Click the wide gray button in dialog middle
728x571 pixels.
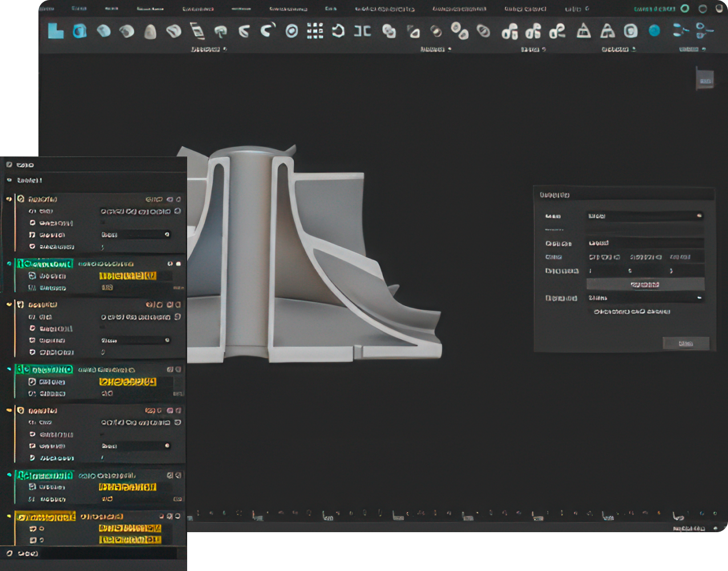click(645, 284)
